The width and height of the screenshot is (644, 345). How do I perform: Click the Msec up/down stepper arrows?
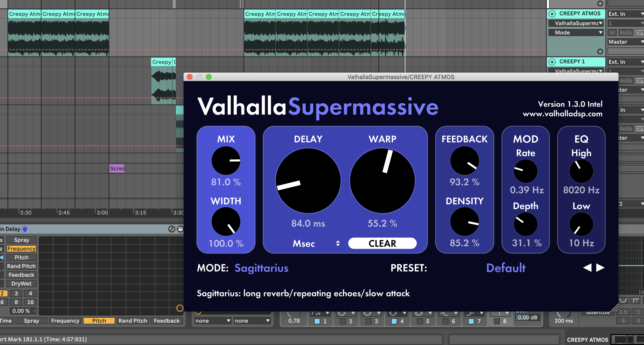pos(338,243)
